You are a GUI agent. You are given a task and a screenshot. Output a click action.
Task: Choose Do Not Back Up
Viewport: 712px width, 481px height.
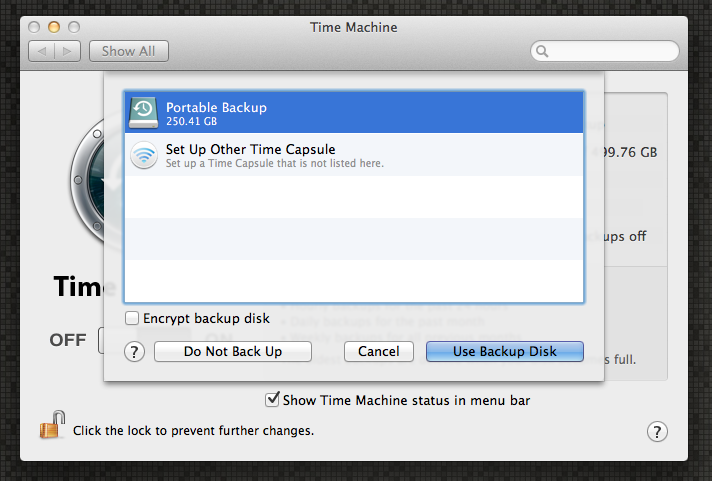(233, 352)
